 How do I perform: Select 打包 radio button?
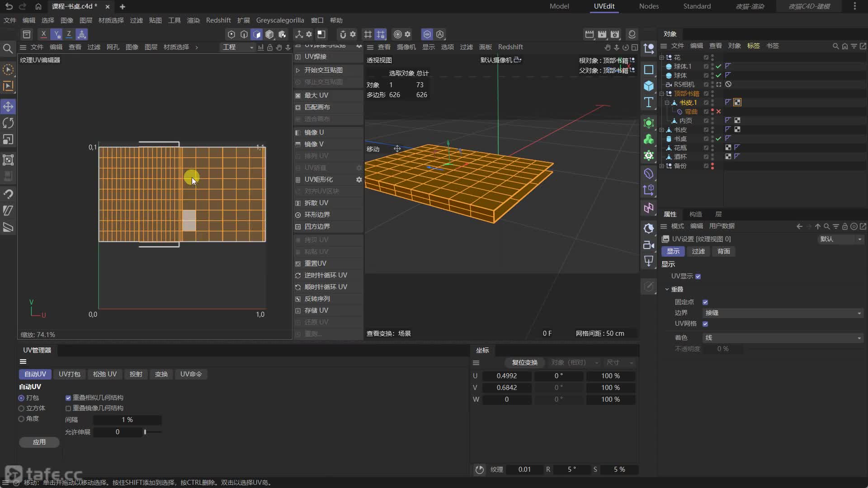tap(21, 398)
